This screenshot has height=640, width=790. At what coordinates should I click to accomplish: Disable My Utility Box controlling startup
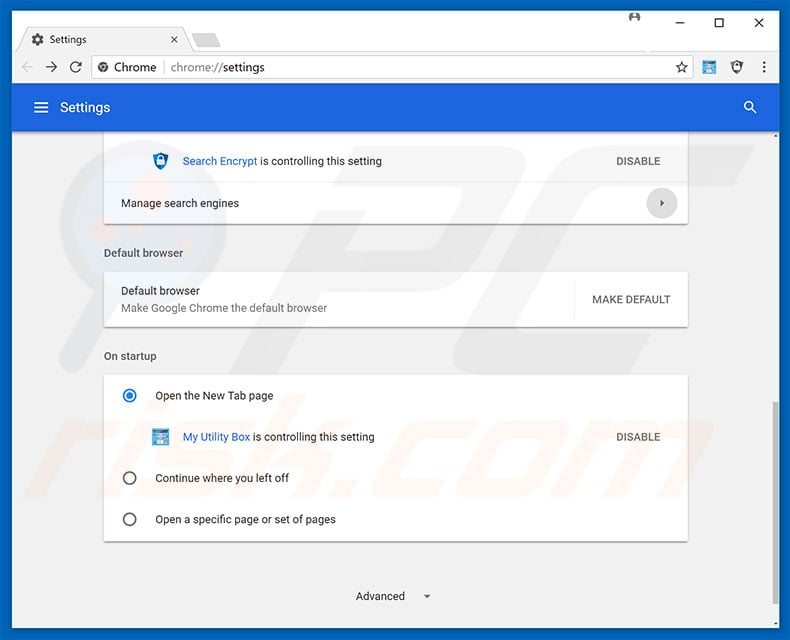click(638, 437)
